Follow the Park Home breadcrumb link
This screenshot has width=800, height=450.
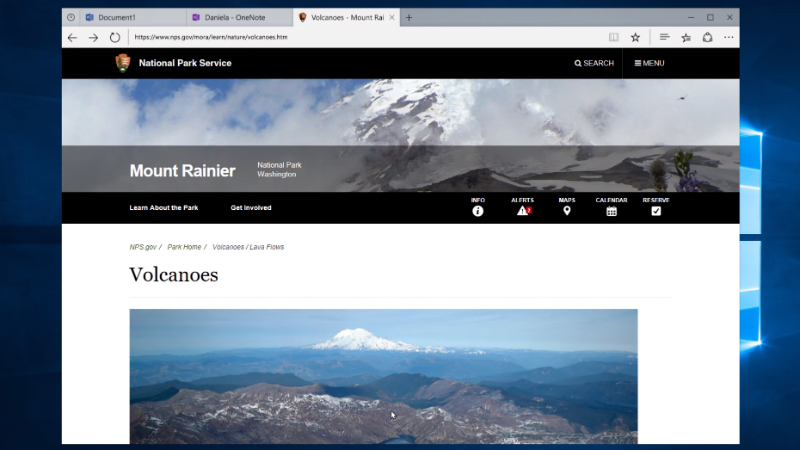[184, 247]
